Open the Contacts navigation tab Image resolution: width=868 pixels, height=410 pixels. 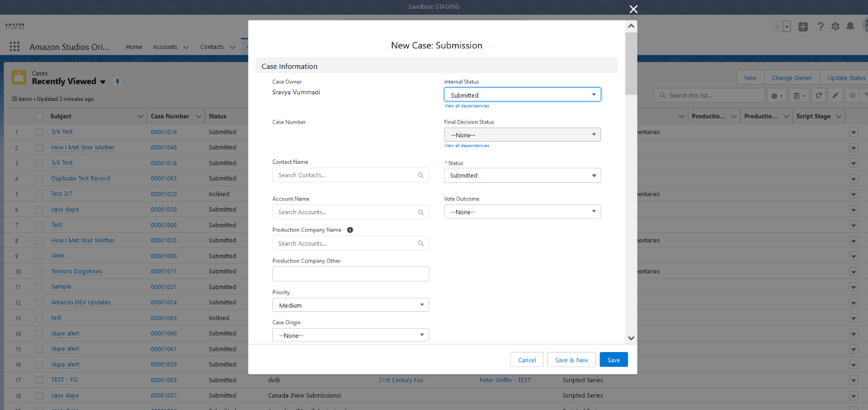pyautogui.click(x=212, y=47)
